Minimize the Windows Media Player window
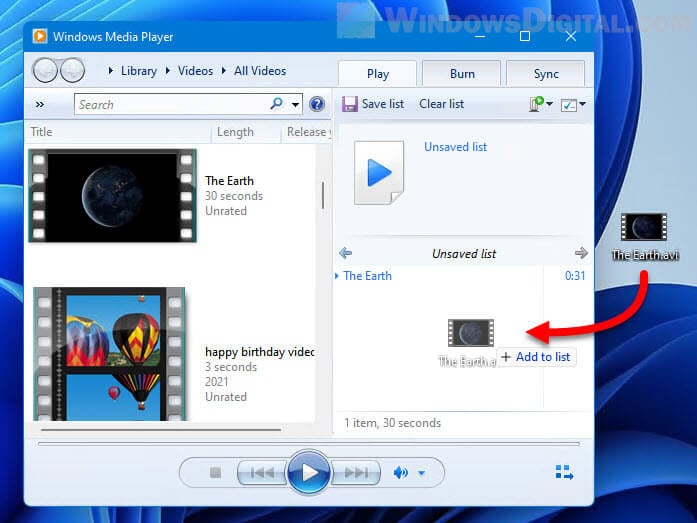The width and height of the screenshot is (697, 523). [480, 36]
